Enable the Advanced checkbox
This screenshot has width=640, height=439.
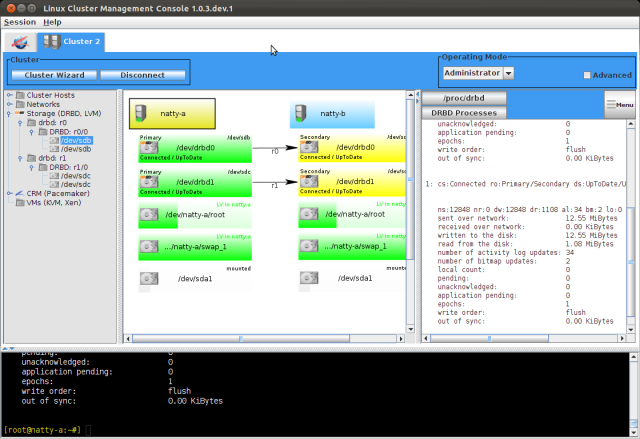[587, 75]
